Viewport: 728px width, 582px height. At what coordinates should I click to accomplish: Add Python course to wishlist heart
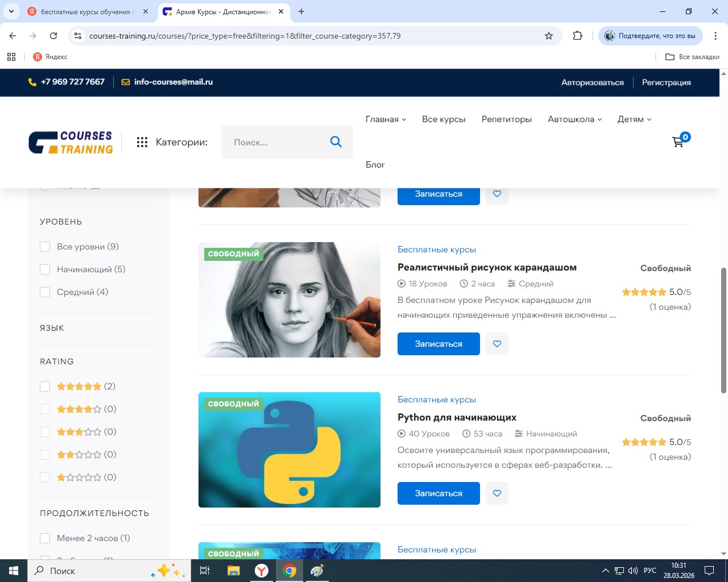[x=497, y=493]
